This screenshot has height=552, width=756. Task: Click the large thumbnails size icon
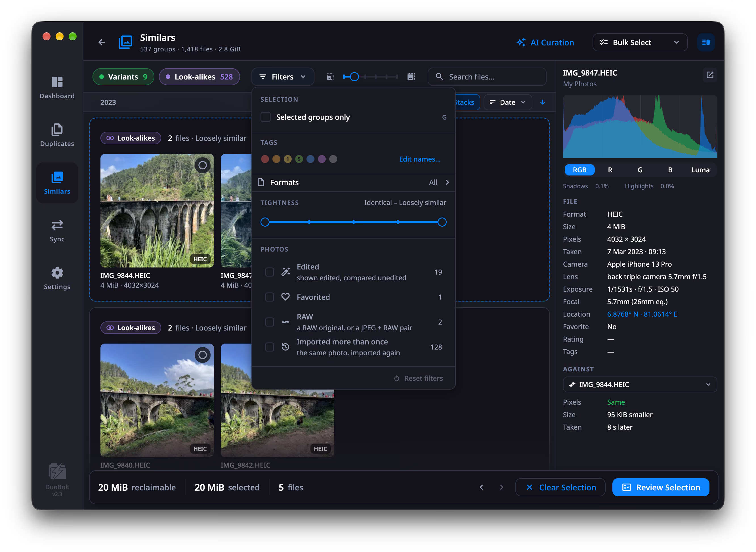[411, 77]
